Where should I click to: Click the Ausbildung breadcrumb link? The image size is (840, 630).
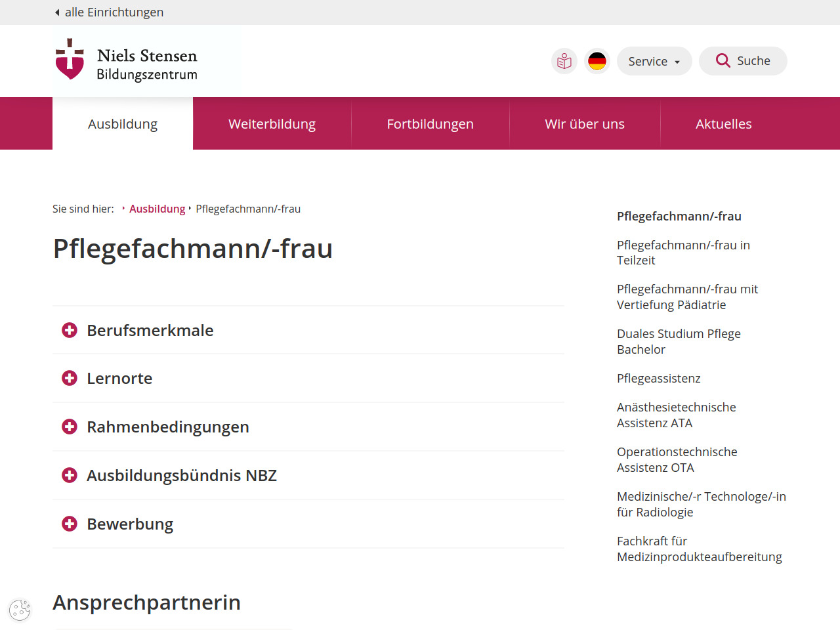coord(157,209)
